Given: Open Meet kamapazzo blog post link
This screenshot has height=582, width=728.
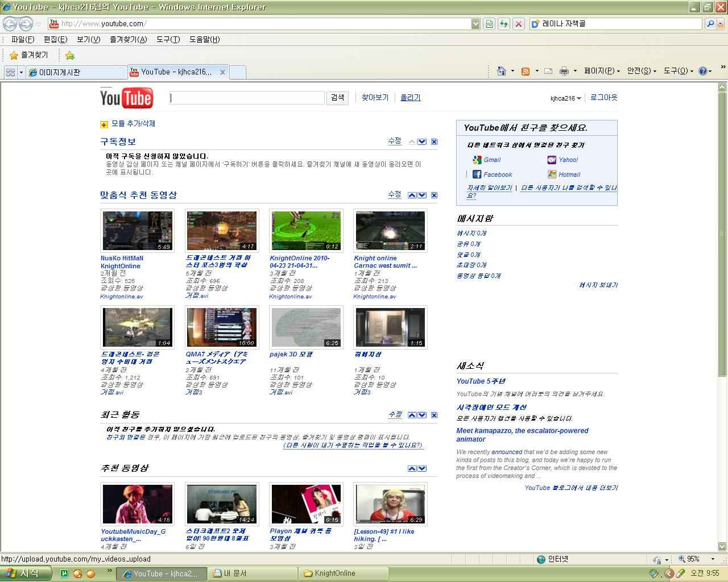Looking at the screenshot, I should click(522, 435).
